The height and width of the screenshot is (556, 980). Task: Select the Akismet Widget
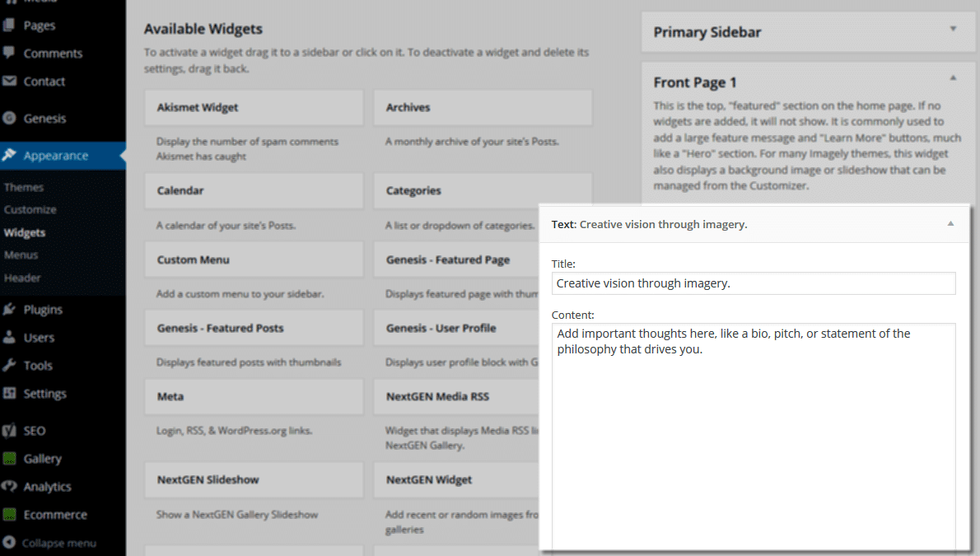[x=254, y=108]
